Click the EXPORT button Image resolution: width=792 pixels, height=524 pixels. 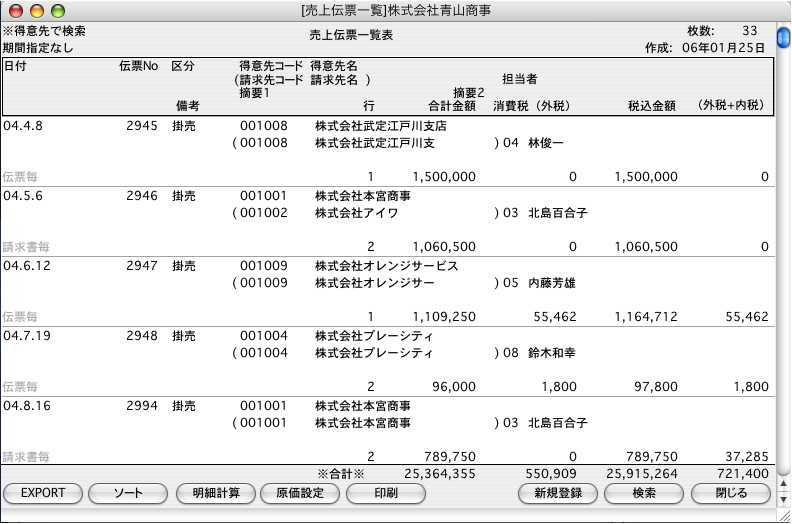tap(43, 493)
